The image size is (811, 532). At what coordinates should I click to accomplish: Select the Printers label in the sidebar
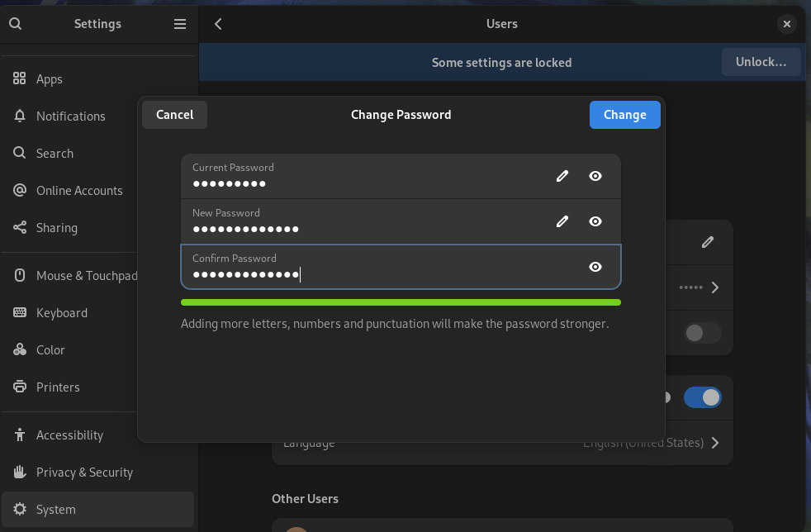(x=58, y=387)
